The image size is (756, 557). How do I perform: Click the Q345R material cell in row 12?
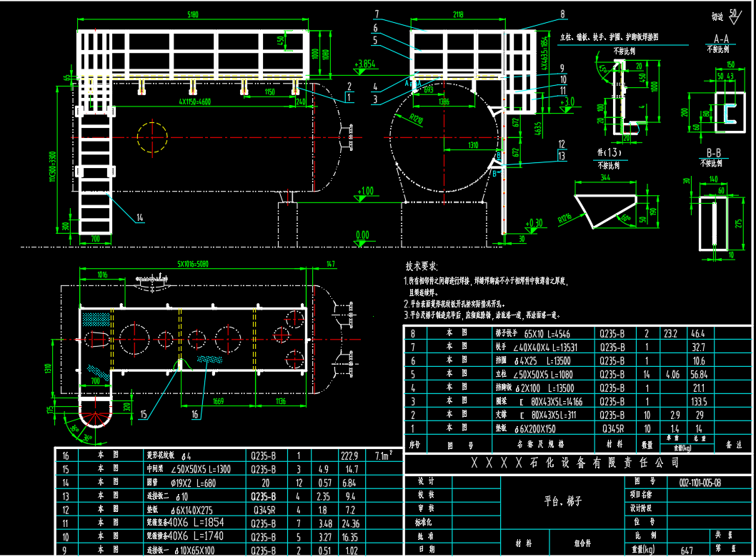(263, 510)
